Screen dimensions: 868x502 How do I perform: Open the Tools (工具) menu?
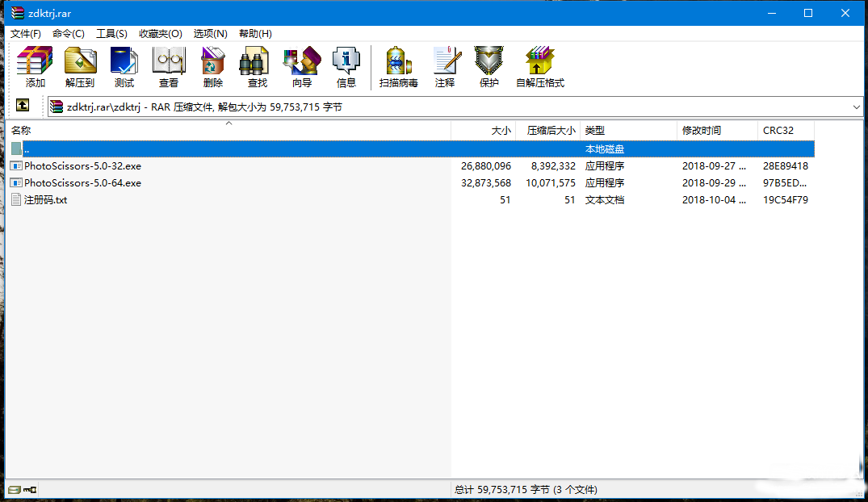click(x=111, y=34)
